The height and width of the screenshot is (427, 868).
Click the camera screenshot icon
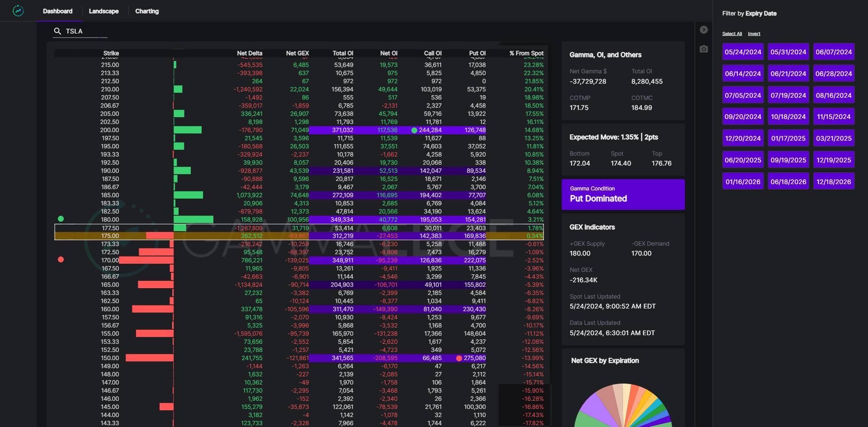703,49
